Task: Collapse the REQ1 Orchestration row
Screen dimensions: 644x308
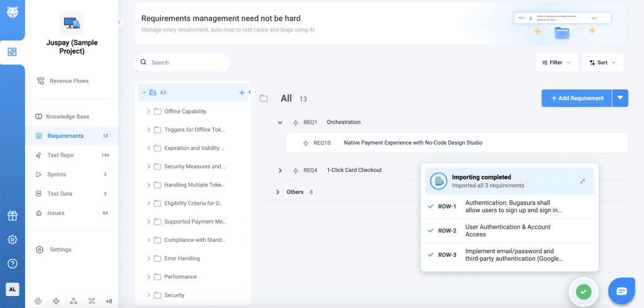Action: click(280, 122)
